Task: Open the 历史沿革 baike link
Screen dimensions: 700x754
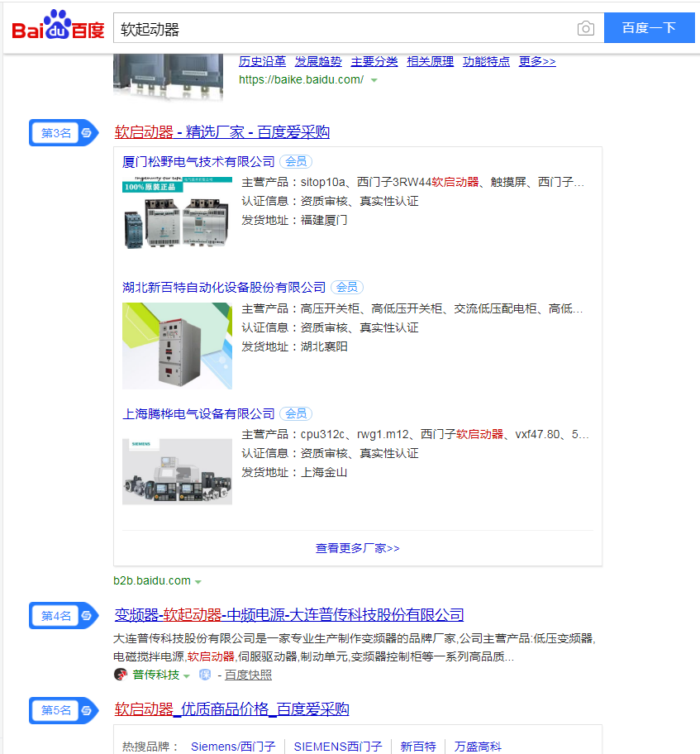Action: (x=263, y=61)
